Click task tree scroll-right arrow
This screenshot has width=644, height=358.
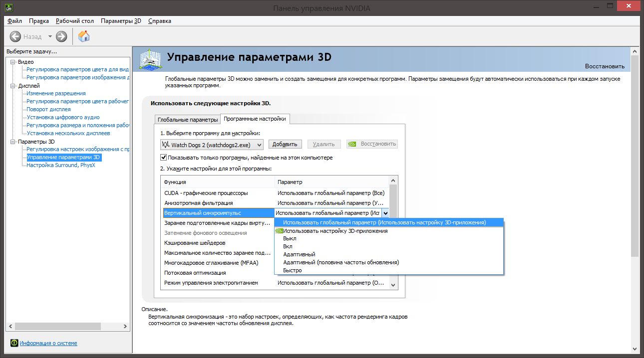click(x=125, y=326)
